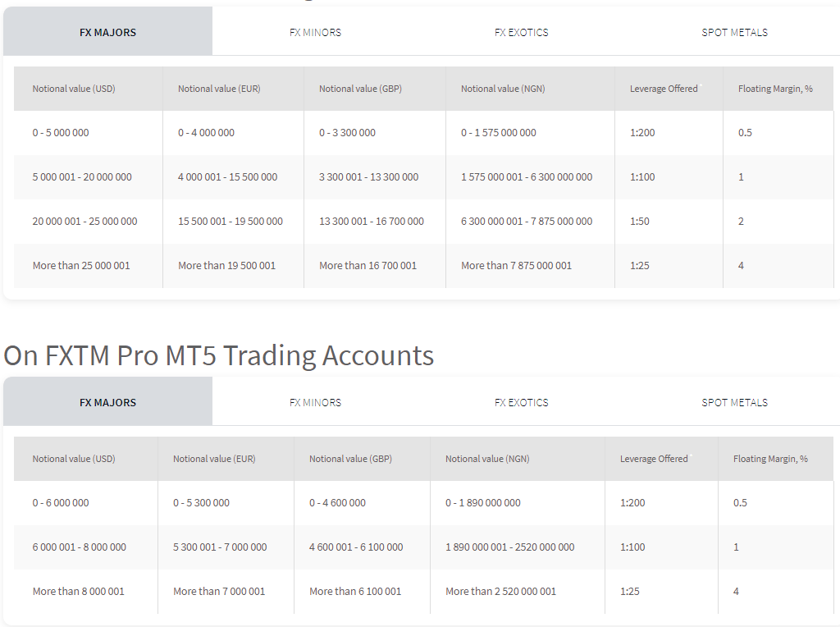
Task: Click "1:100" in the 5 000 001 - 20 000 000 row
Action: 642,176
